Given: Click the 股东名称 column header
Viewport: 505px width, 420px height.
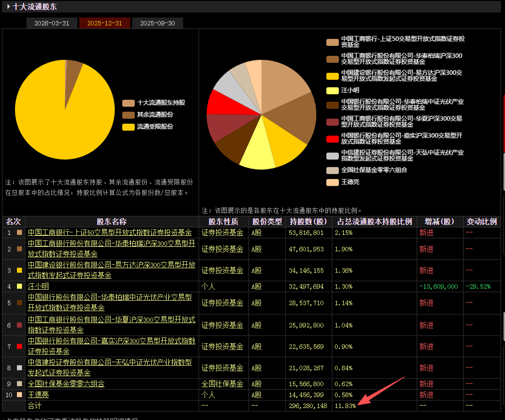Looking at the screenshot, I should (111, 221).
